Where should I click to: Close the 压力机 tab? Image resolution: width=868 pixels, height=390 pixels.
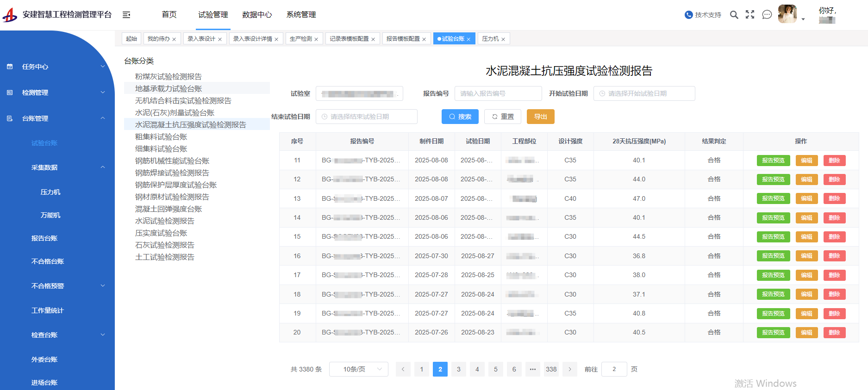503,39
